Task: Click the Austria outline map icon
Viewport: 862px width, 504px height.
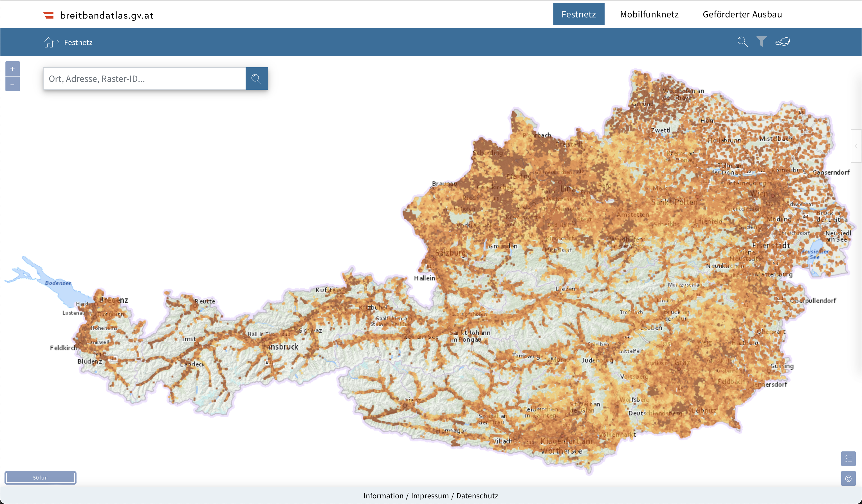Action: point(782,42)
